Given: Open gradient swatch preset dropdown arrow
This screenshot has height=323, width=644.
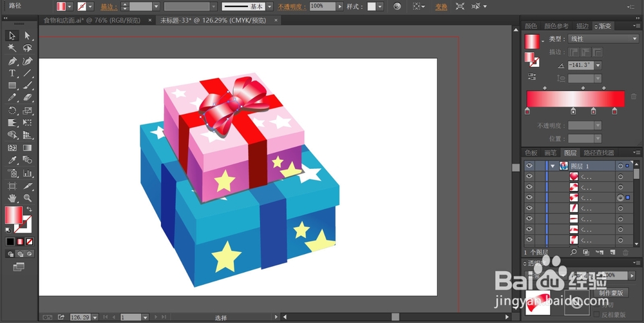Looking at the screenshot, I should pyautogui.click(x=543, y=41).
